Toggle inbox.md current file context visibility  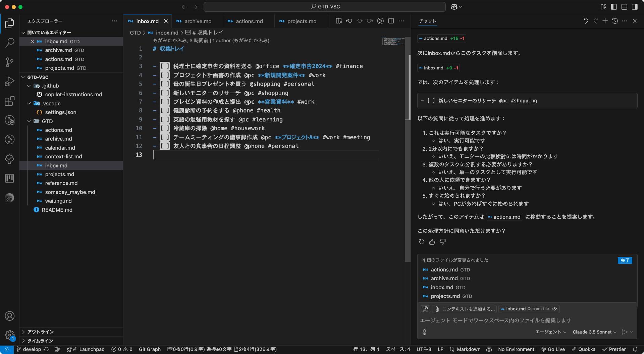[555, 309]
